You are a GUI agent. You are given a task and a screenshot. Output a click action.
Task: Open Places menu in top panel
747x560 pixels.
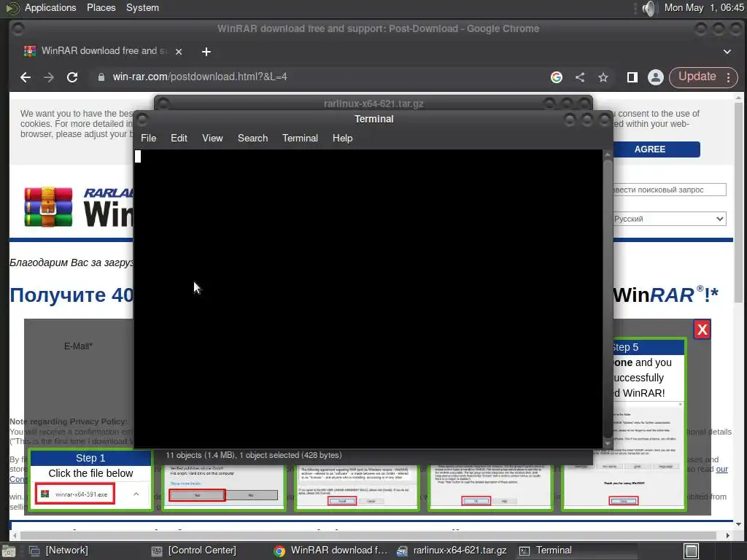[101, 7]
